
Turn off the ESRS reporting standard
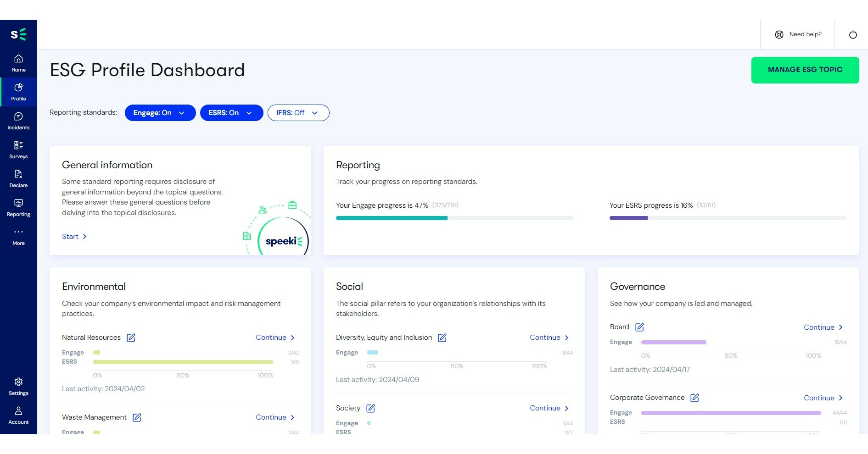click(x=224, y=112)
